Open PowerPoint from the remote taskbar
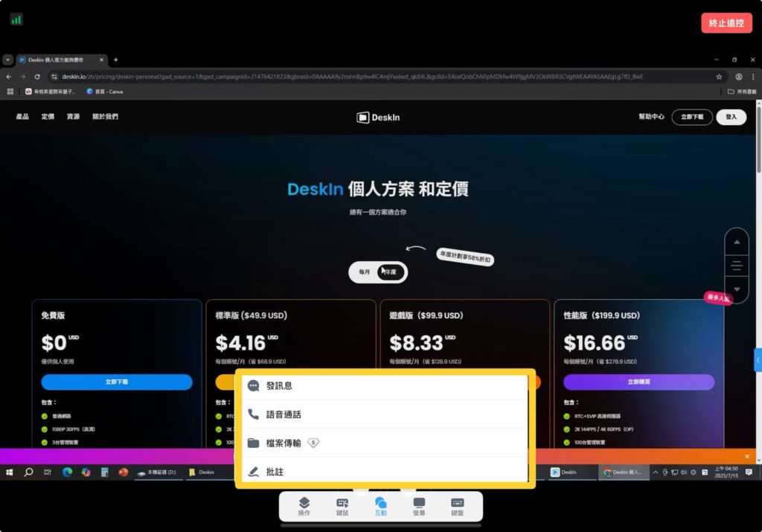 pyautogui.click(x=124, y=472)
